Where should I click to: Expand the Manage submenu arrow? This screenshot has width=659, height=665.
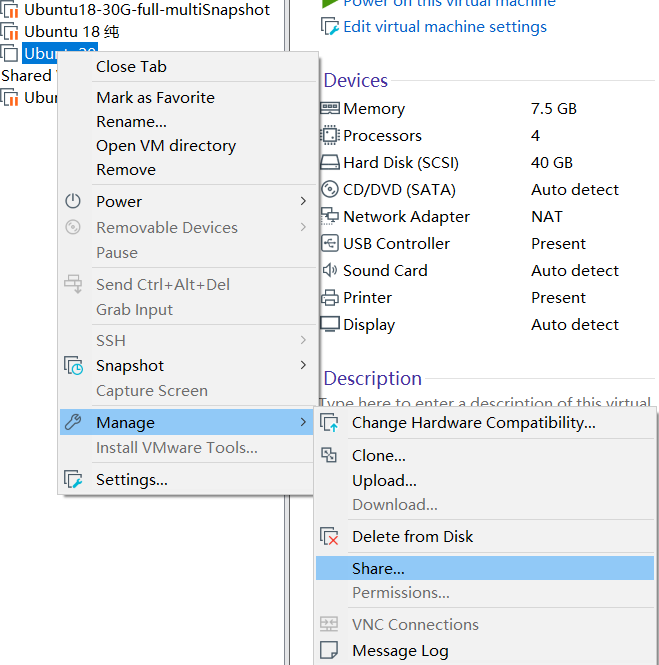303,422
